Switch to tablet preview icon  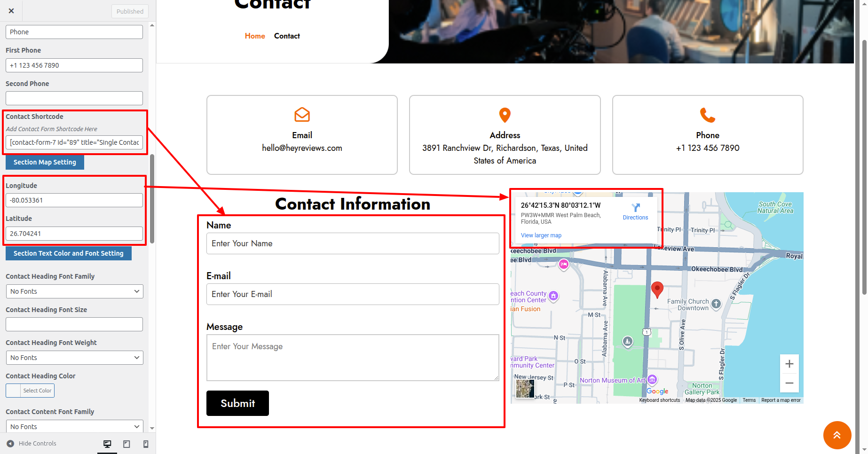point(126,444)
